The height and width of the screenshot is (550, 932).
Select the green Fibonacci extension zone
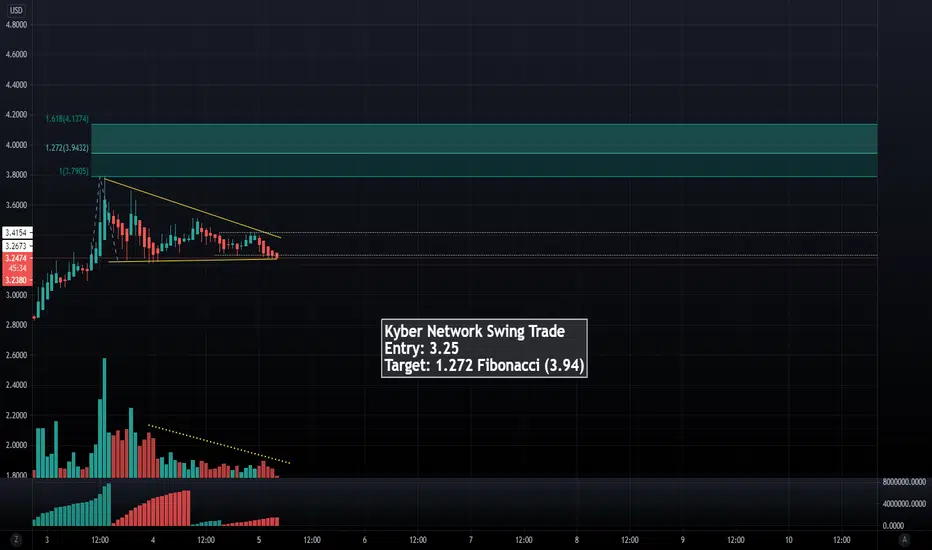point(484,150)
